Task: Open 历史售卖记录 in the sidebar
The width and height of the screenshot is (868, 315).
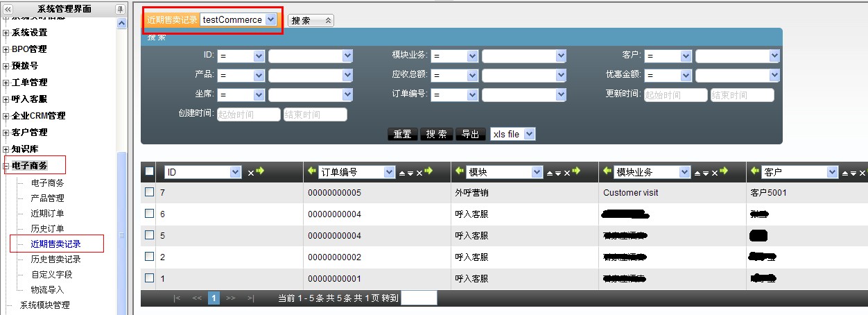Action: point(55,259)
